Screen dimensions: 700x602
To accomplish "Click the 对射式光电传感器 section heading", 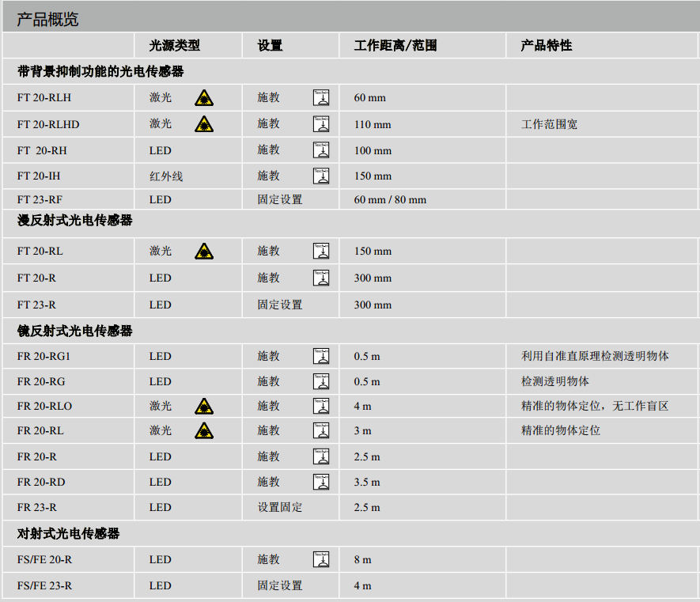I will [x=69, y=534].
